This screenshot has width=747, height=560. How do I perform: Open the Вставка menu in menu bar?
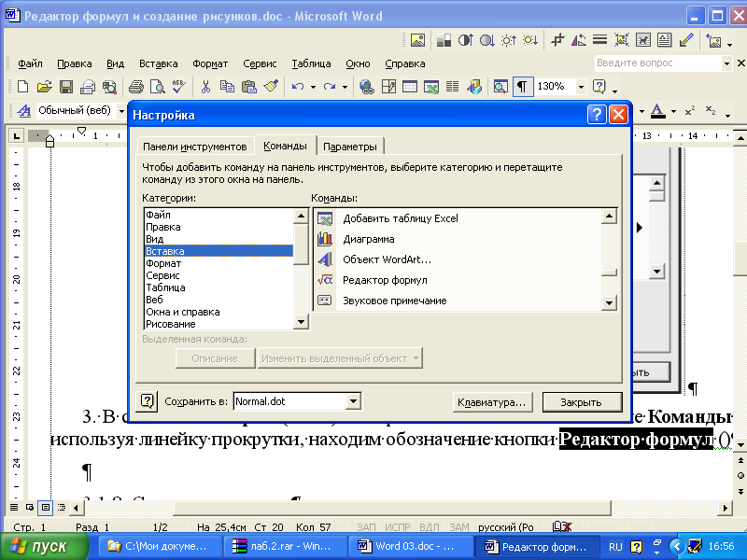point(158,63)
